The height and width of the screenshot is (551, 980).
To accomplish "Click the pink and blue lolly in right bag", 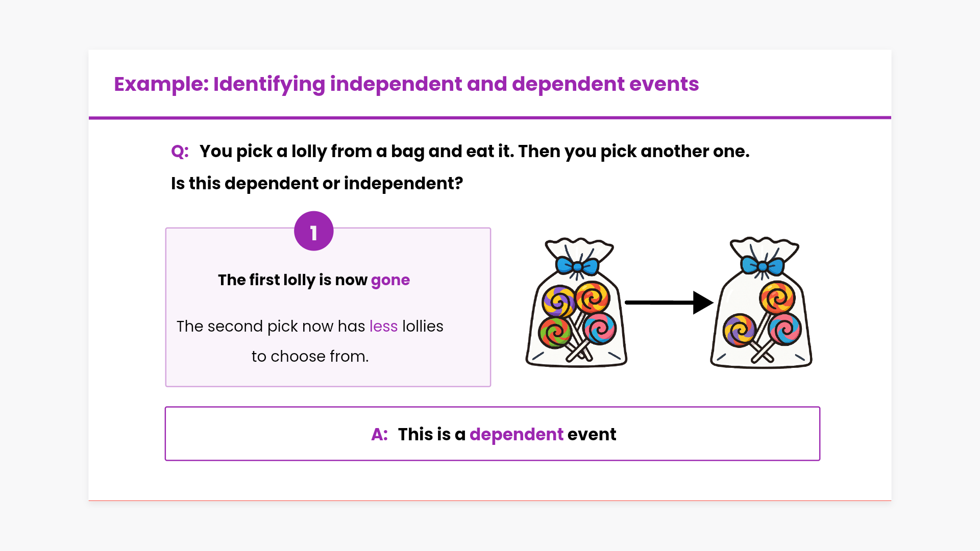I will click(x=785, y=329).
